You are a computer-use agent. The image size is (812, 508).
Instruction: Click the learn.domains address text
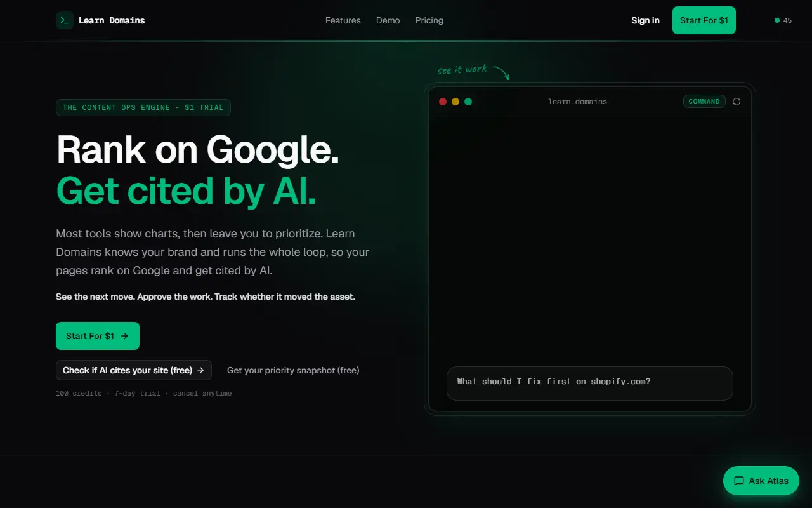[x=577, y=102]
